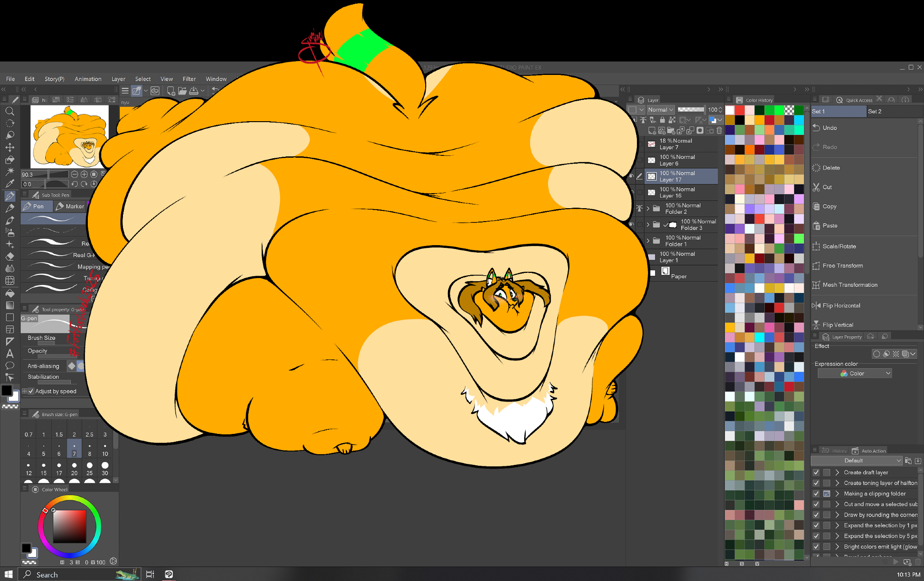The height and width of the screenshot is (581, 924).
Task: Select brush size 10 preset
Action: [105, 450]
